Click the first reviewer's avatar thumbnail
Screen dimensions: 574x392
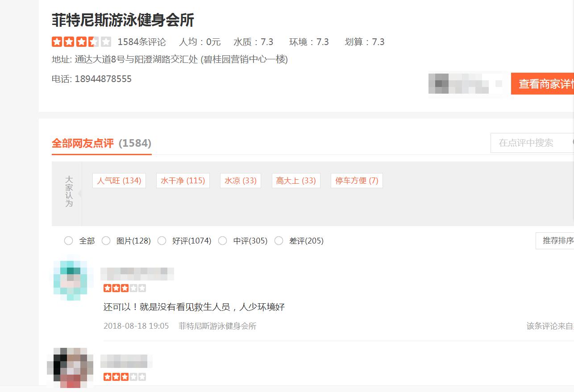point(71,278)
